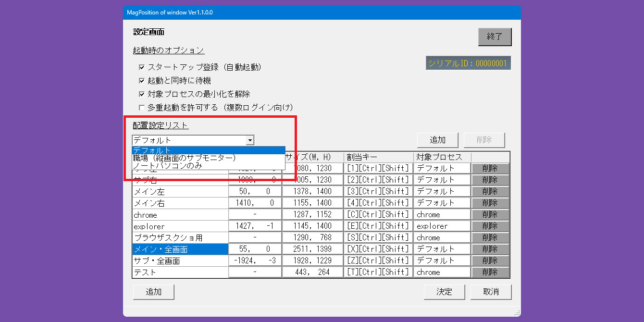
Task: Uncheck 起動と同時に待機 checkbox
Action: [x=142, y=81]
